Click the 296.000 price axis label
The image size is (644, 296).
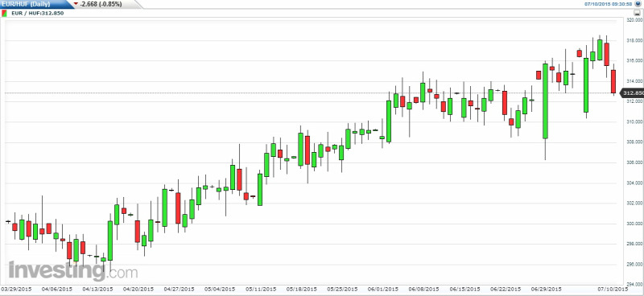(x=635, y=265)
